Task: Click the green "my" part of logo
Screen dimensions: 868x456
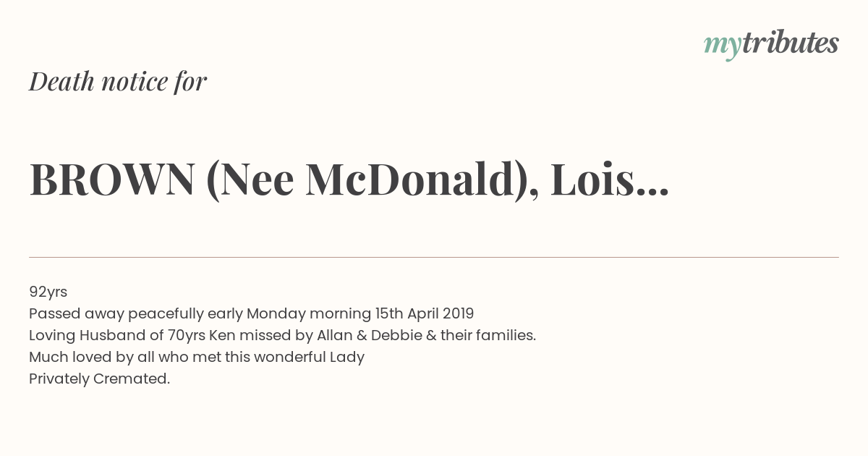Action: pyautogui.click(x=722, y=46)
